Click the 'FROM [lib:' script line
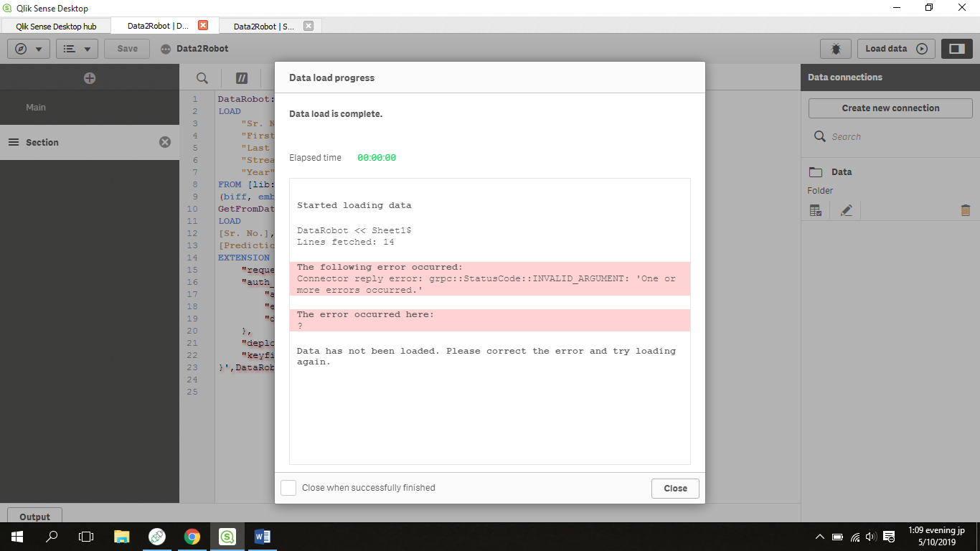980x551 pixels. [246, 184]
